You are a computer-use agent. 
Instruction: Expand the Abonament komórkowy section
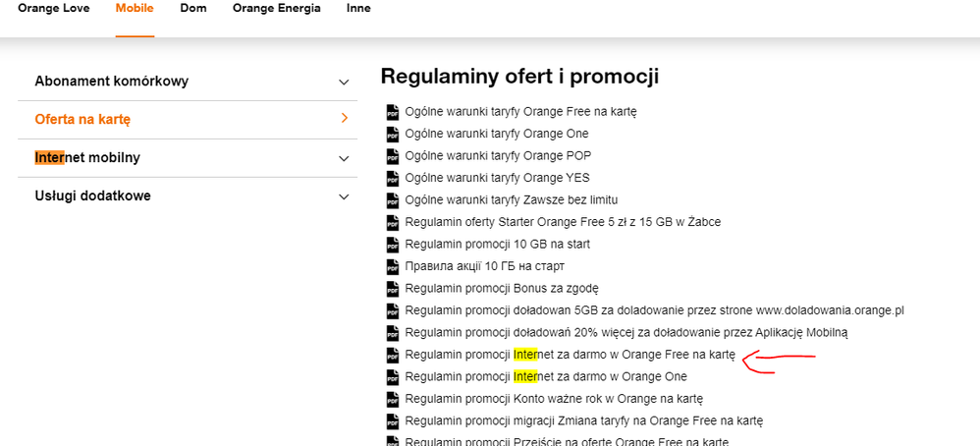tap(344, 82)
